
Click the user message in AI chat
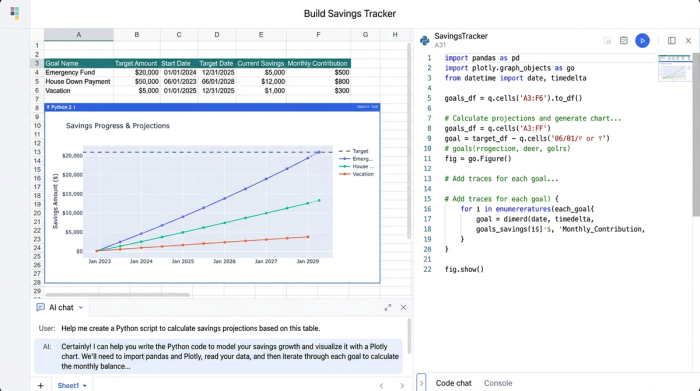pos(191,329)
